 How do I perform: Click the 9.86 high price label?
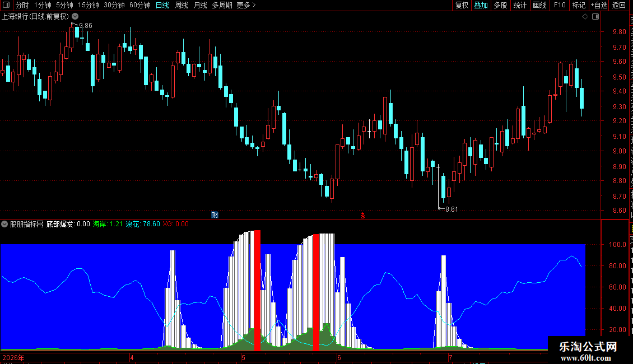tap(85, 25)
